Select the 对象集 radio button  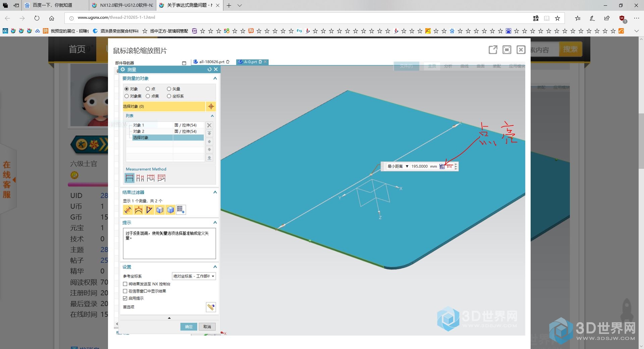pyautogui.click(x=126, y=96)
